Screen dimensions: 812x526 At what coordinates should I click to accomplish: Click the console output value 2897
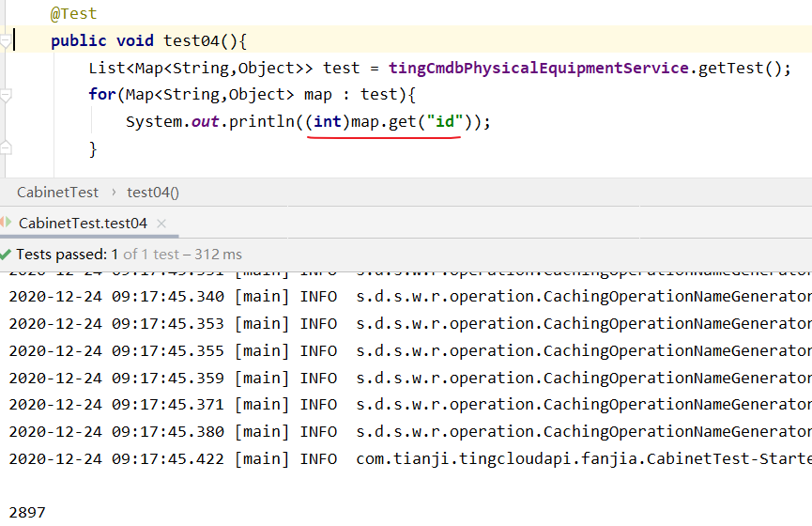click(x=27, y=513)
